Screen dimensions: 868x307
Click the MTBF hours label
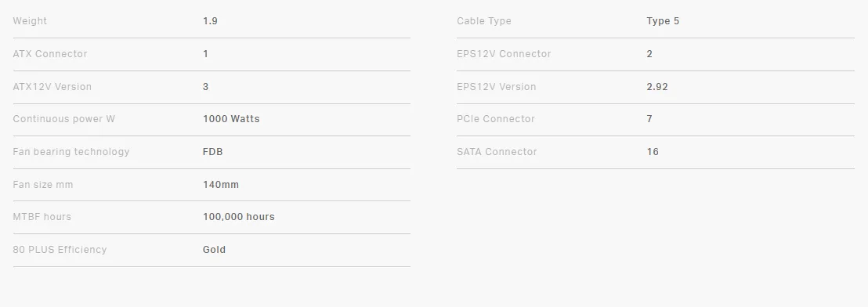coord(42,217)
